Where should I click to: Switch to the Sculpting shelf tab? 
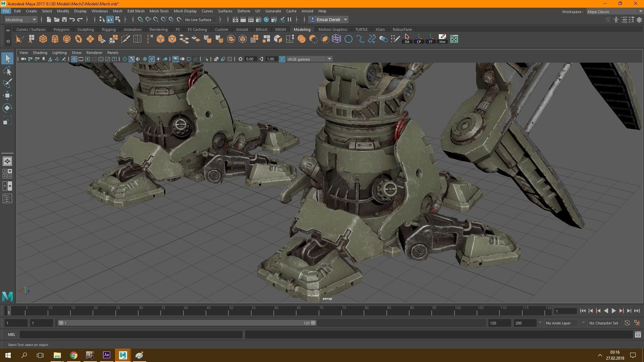tap(86, 29)
